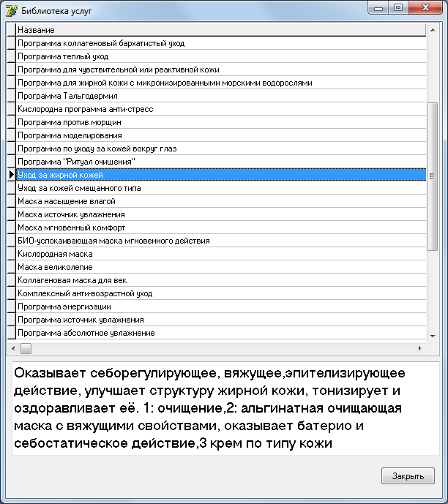Click the Название column header
This screenshot has width=448, height=504.
tap(221, 30)
